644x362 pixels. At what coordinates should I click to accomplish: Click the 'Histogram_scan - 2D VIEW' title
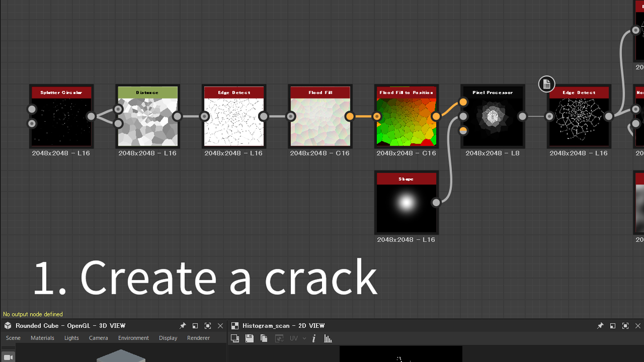click(283, 326)
